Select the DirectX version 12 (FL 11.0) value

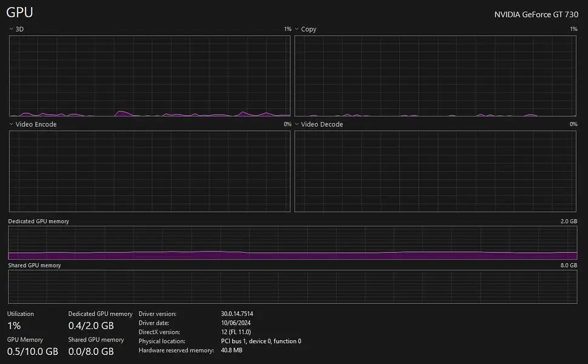pos(241,332)
